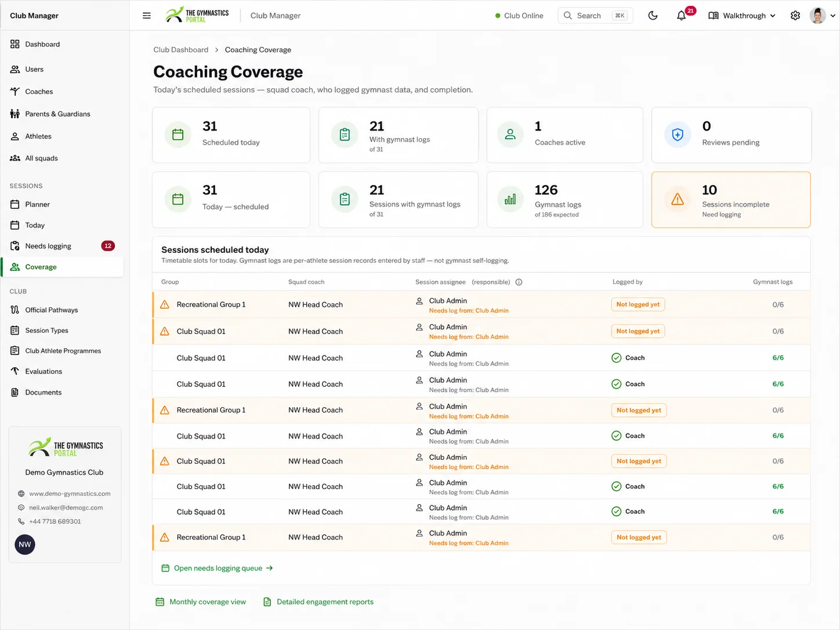Click the Athletes sidebar icon
This screenshot has height=630, width=840.
pos(15,136)
